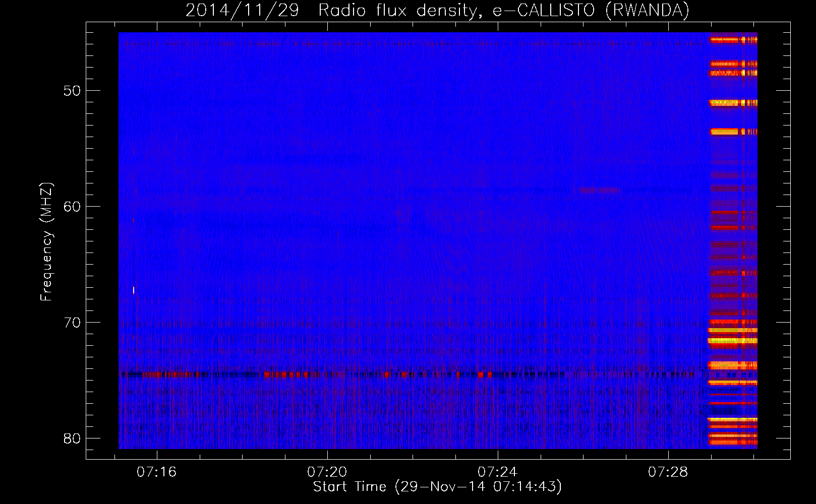816x504 pixels.
Task: Click the 'Start Time (29-Nov-14 07:14:43)' axis label
Action: [x=437, y=487]
